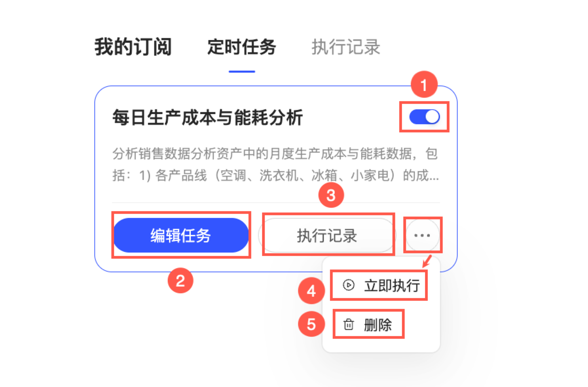The width and height of the screenshot is (588, 387).
Task: Click the truncated task description text
Action: 276,165
